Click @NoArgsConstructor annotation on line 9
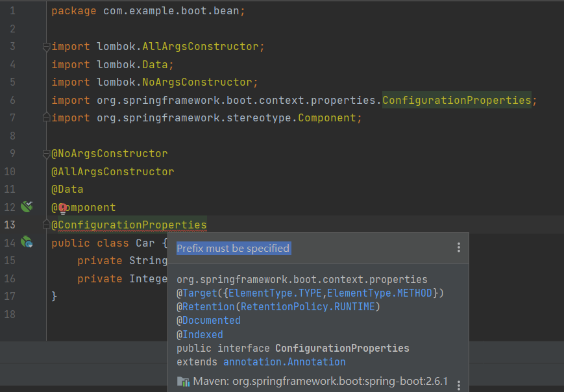The height and width of the screenshot is (392, 564). [109, 154]
